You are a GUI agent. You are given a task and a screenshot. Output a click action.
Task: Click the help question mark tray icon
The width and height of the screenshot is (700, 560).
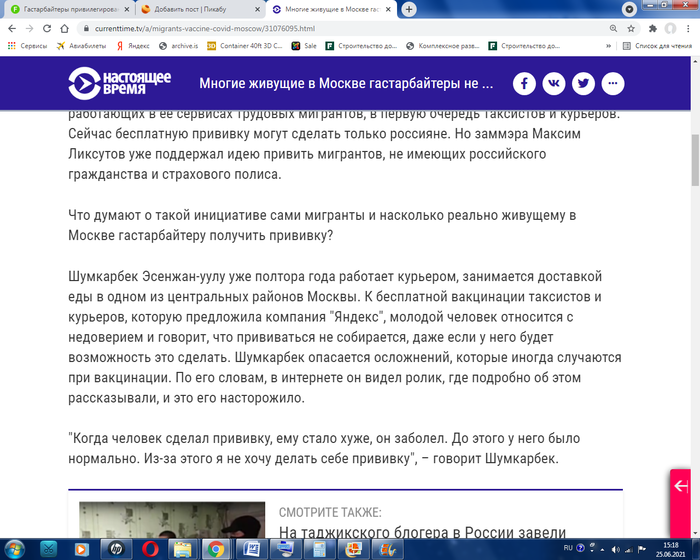[580, 548]
